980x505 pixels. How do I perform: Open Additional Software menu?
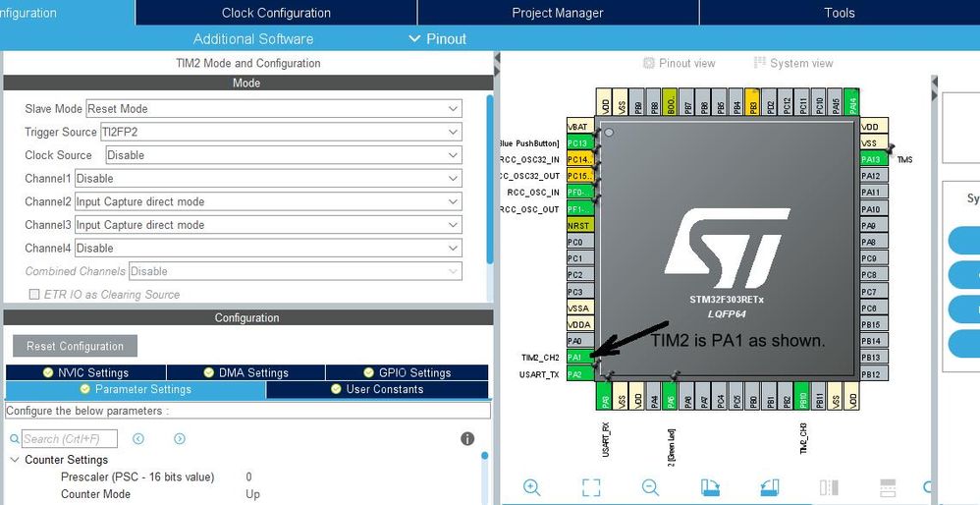pyautogui.click(x=253, y=38)
